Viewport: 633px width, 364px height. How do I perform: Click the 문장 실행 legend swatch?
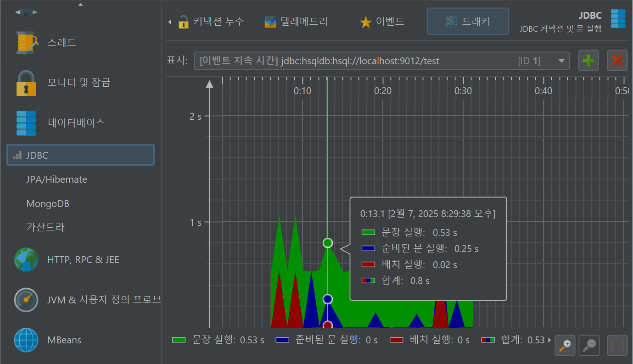pyautogui.click(x=179, y=340)
